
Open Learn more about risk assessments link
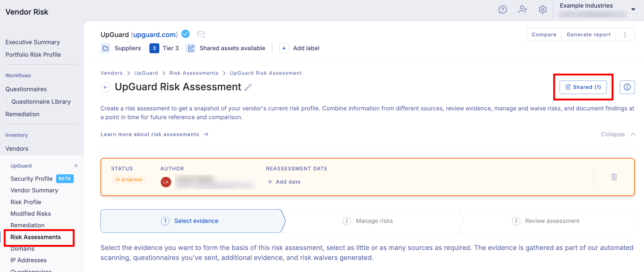tap(154, 134)
